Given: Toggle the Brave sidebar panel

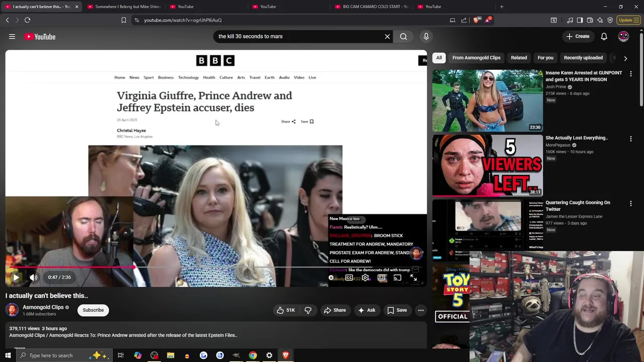Looking at the screenshot, I should tap(580, 20).
